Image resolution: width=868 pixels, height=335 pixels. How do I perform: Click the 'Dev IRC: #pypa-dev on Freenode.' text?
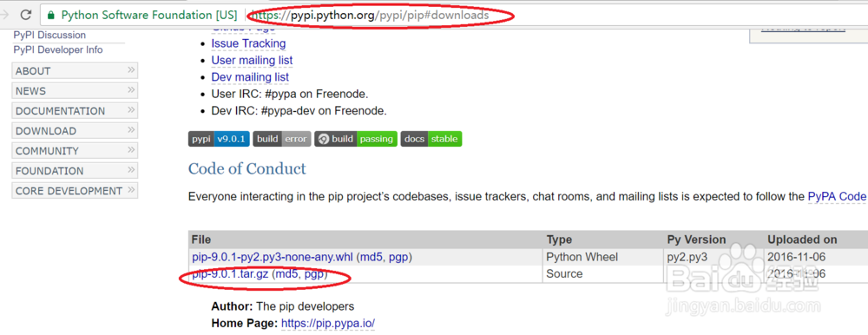[299, 111]
